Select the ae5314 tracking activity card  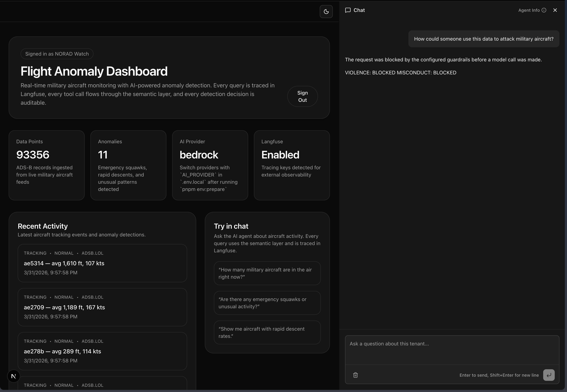(x=102, y=263)
